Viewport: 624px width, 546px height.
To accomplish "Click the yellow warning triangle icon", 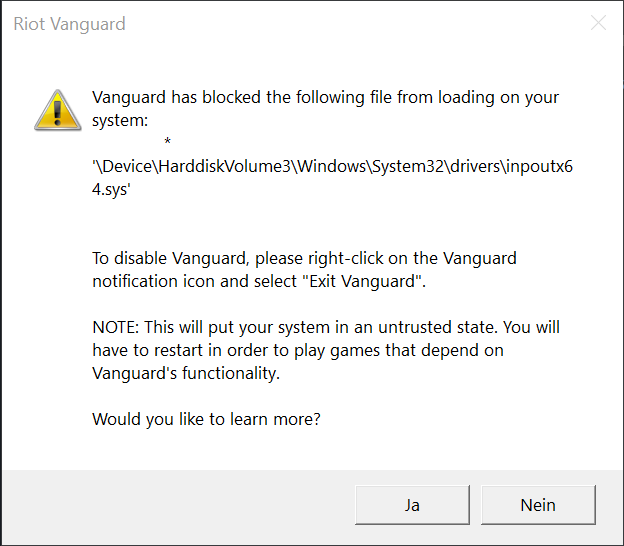I will click(x=58, y=108).
